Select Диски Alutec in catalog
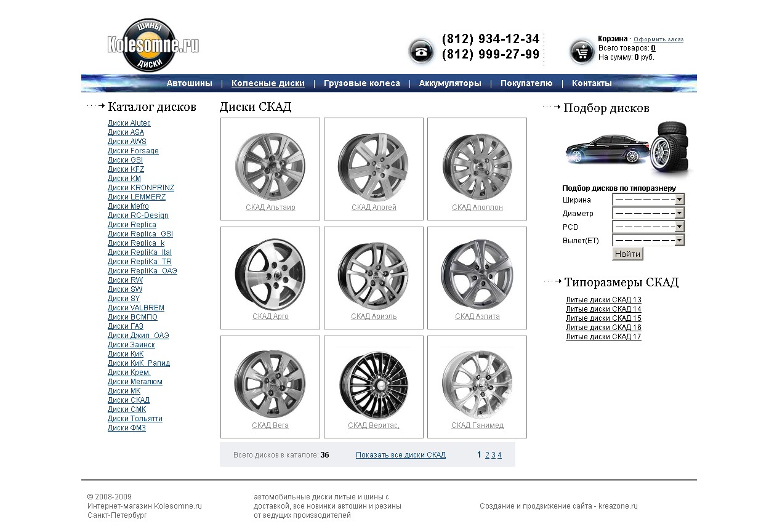 point(129,123)
